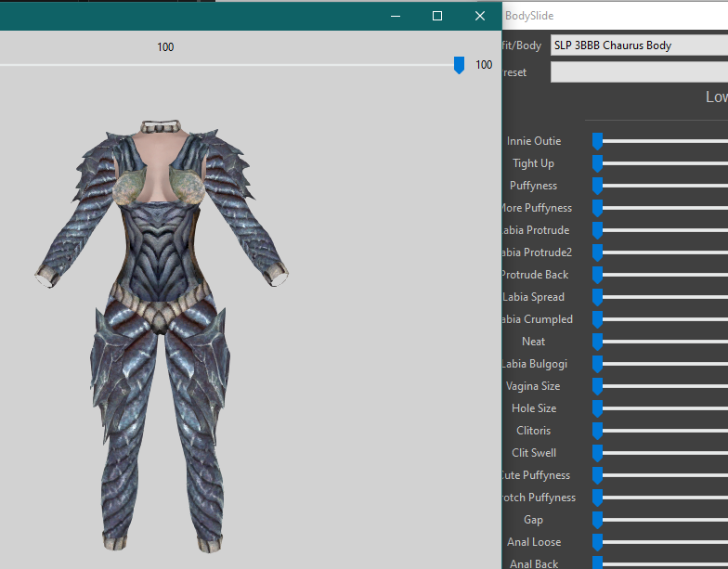This screenshot has height=569, width=728.
Task: Click the Cute Puffyness slider handle
Action: click(598, 475)
